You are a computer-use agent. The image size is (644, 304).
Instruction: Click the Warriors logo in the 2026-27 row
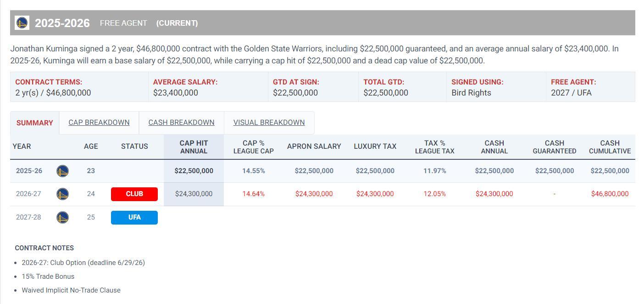pyautogui.click(x=62, y=194)
